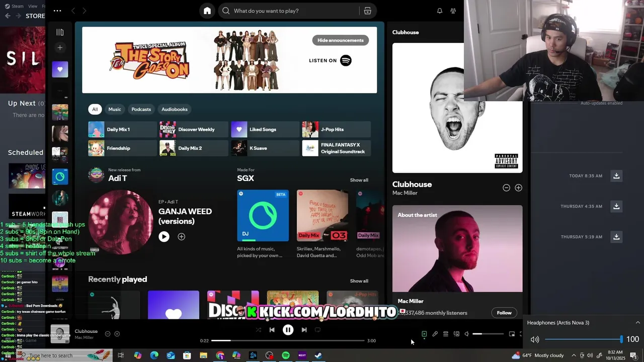This screenshot has width=644, height=362.
Task: Toggle the repeat button
Action: [x=317, y=330]
